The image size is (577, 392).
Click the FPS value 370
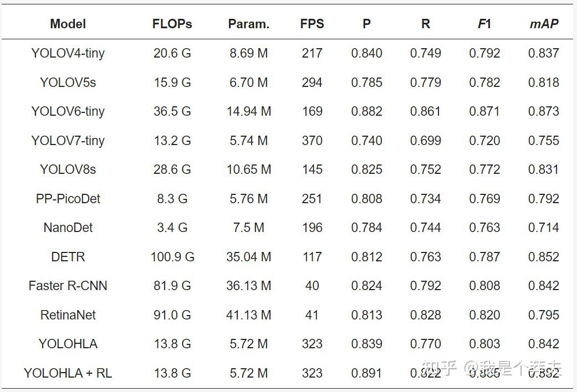(312, 141)
